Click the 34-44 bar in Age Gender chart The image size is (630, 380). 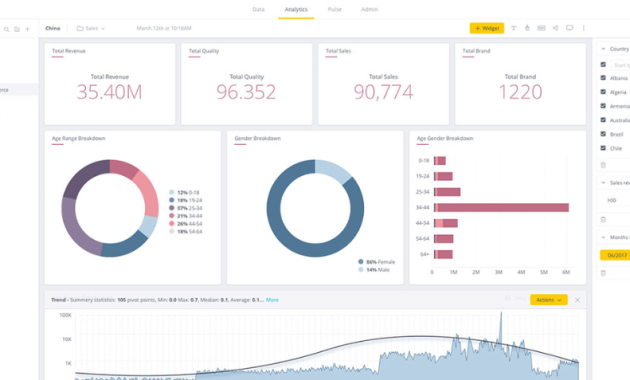tap(501, 207)
